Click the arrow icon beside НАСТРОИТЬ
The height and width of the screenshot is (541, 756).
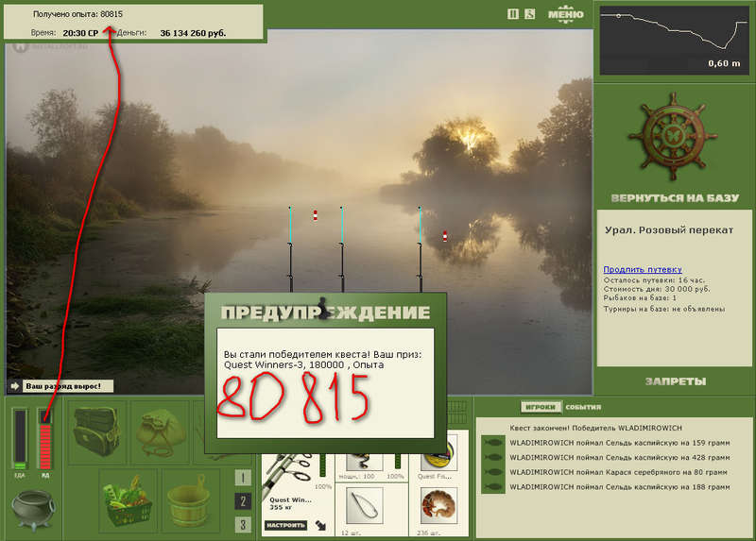coord(320,525)
